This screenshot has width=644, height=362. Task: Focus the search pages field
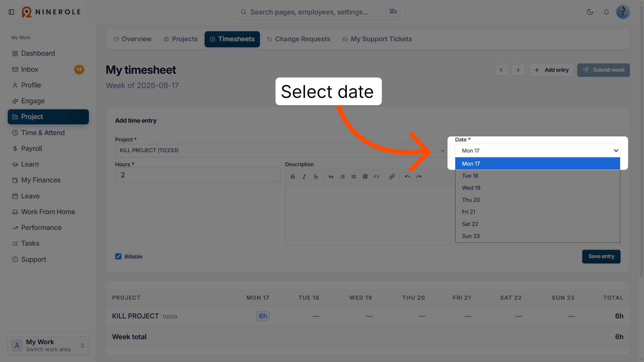point(319,12)
